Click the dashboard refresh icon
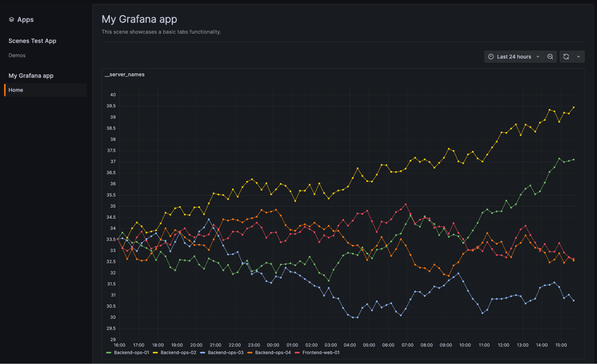Viewport: 597px width, 364px height. point(567,56)
